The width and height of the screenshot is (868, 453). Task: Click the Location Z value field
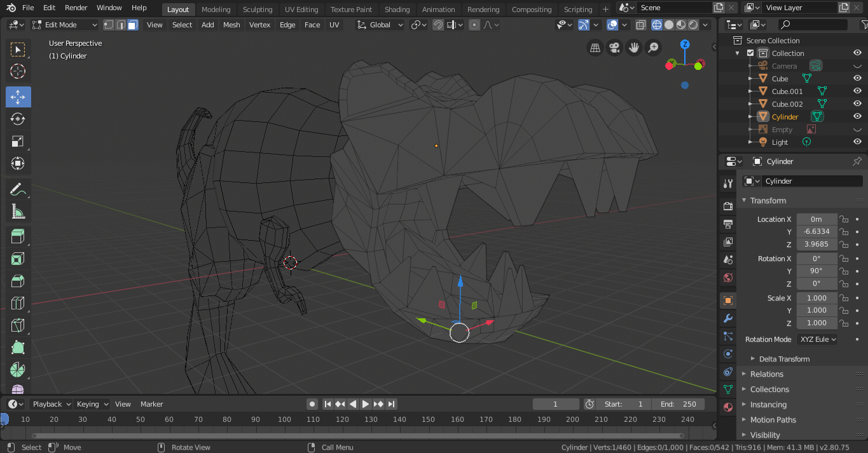[x=816, y=244]
